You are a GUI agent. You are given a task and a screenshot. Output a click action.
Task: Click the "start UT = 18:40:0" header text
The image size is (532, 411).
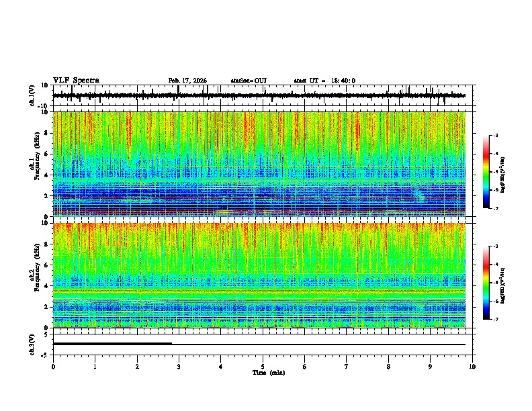click(x=324, y=81)
